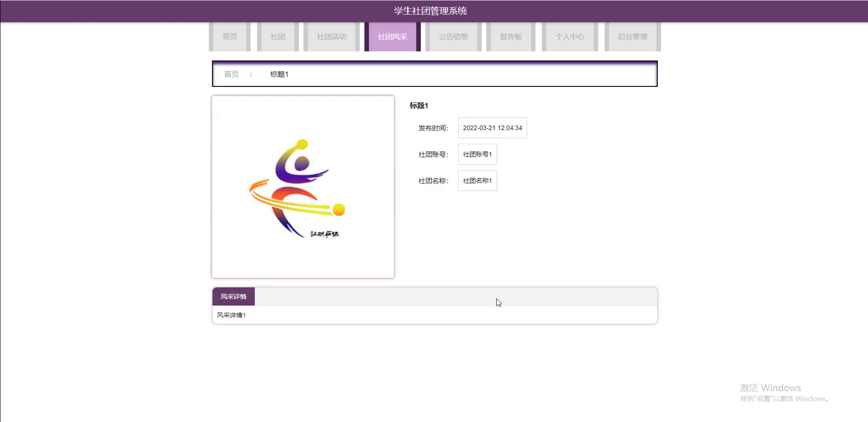Go to the 社团 tab
Screen dimensions: 868x422
[x=278, y=36]
